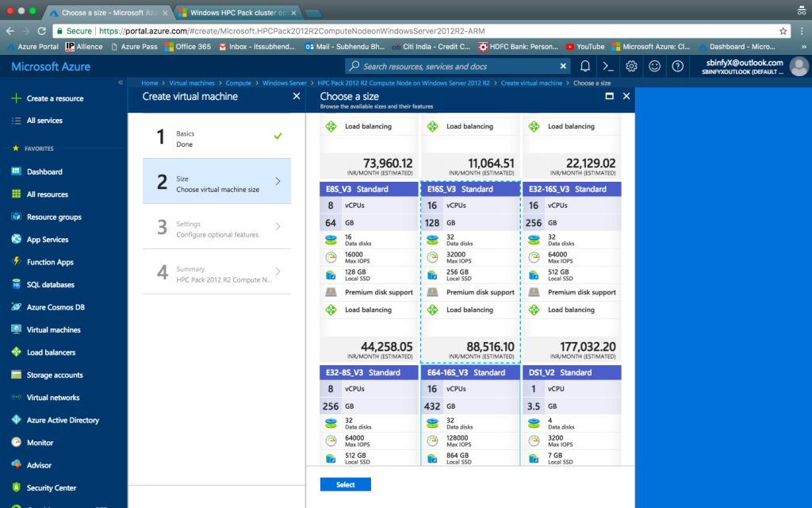
Task: Click Home breadcrumb link
Action: (x=150, y=83)
